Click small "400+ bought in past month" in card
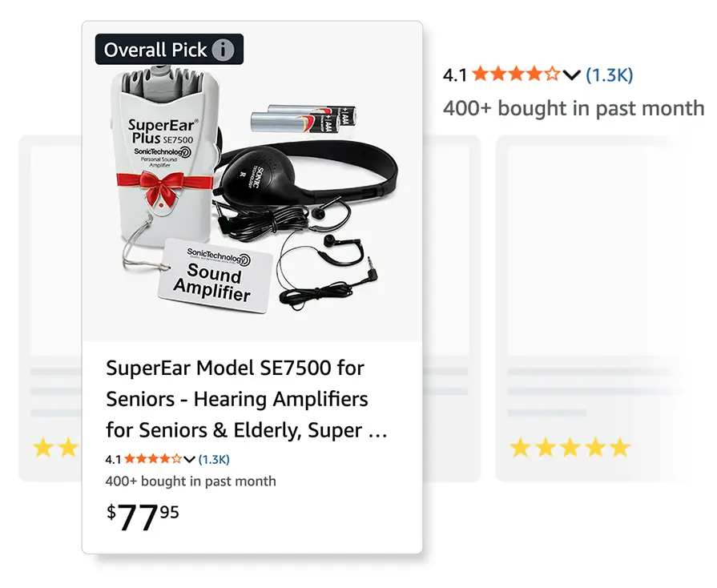Viewport: 717px width, 588px height. pyautogui.click(x=191, y=481)
